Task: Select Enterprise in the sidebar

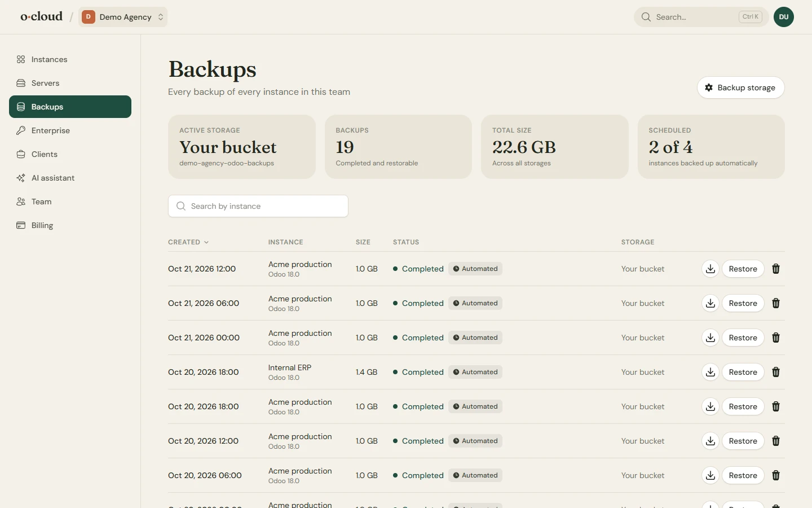Action: coord(70,130)
